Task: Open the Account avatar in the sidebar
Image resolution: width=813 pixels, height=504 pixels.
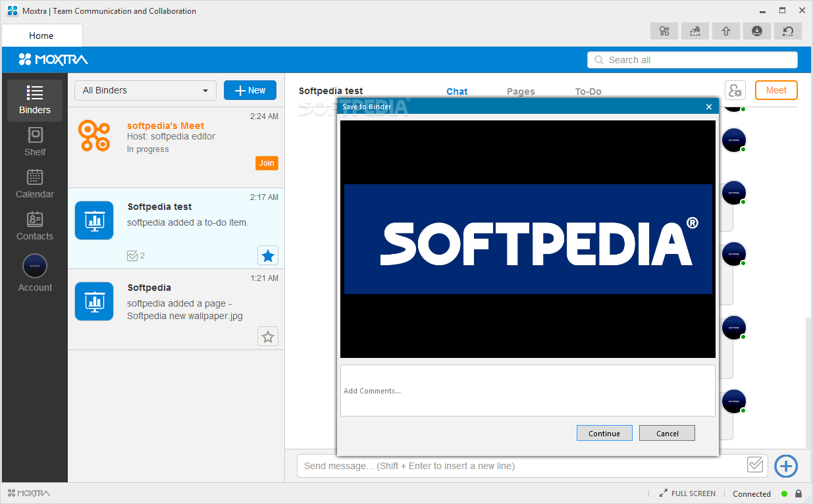Action: coord(35,266)
